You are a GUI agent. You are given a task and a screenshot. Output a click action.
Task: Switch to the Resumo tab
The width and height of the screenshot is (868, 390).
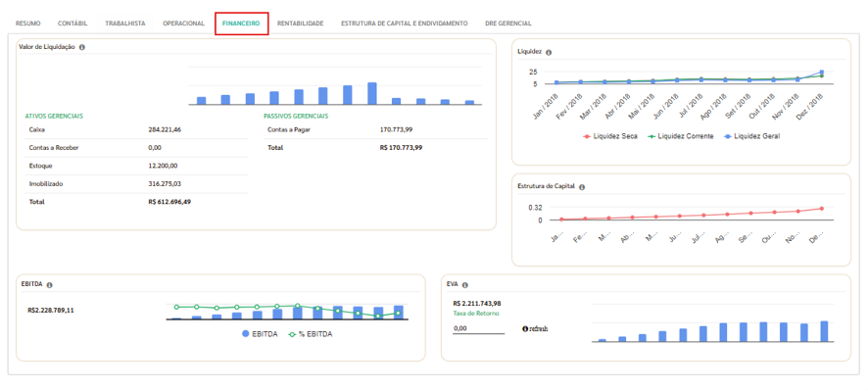click(27, 24)
